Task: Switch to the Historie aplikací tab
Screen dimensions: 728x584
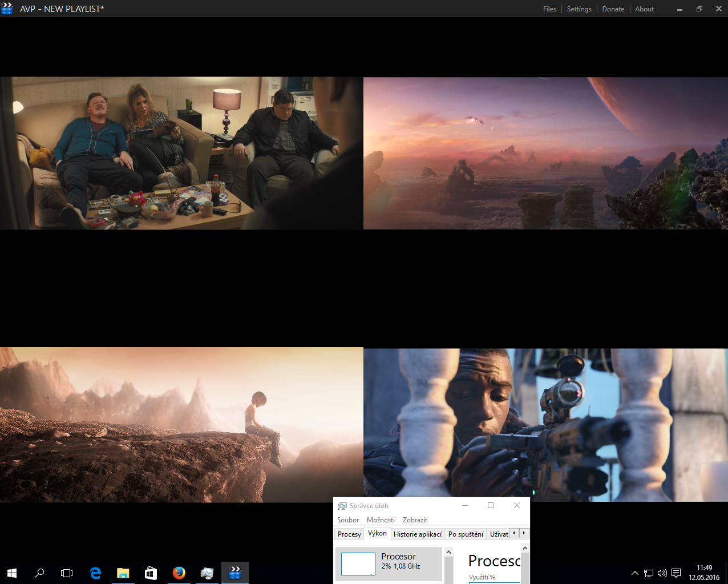Action: (x=418, y=534)
